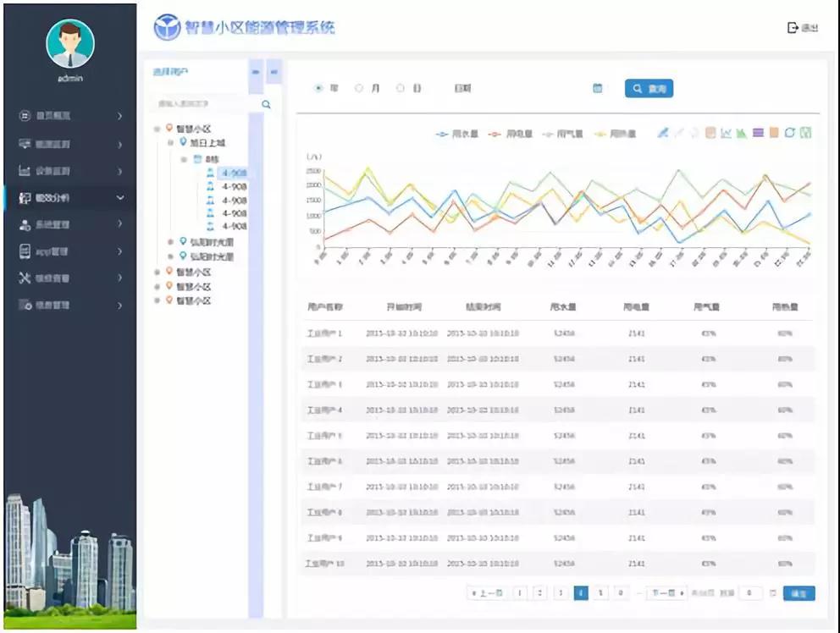
Task: Click the blue 查询 search button
Action: coord(649,88)
